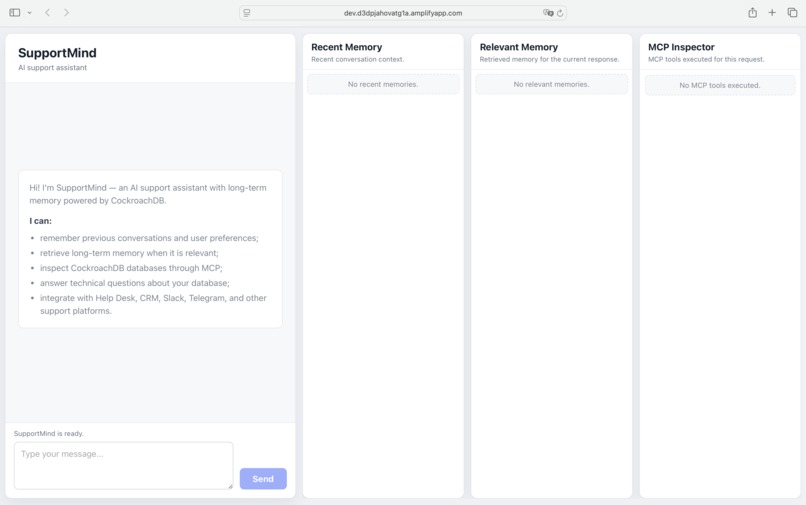Click the 'SupportMind is ready.' status text
The image size is (806, 505).
pyautogui.click(x=49, y=434)
